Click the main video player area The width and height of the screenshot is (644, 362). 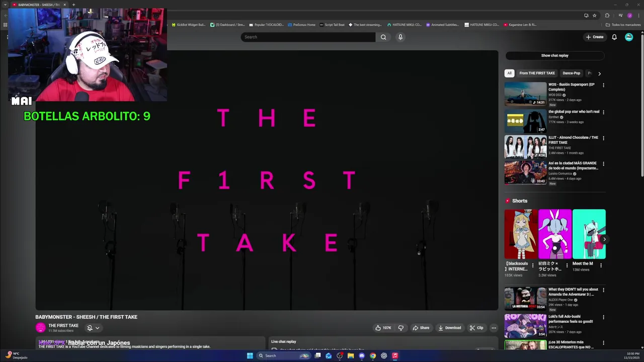pos(267,180)
